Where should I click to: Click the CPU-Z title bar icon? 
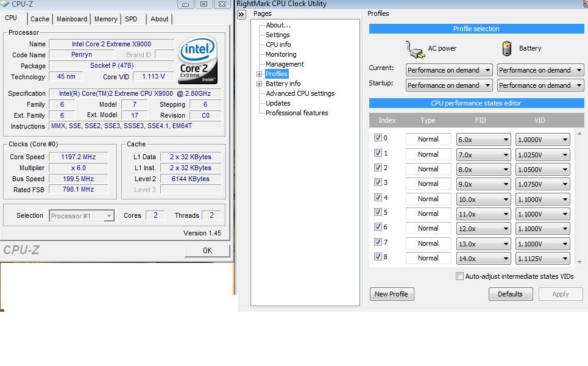[x=4, y=4]
